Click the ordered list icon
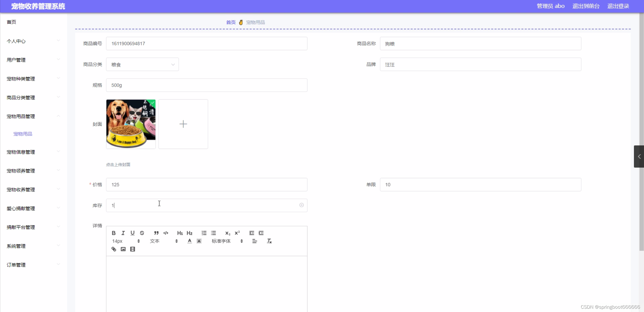Image resolution: width=644 pixels, height=312 pixels. 204,233
